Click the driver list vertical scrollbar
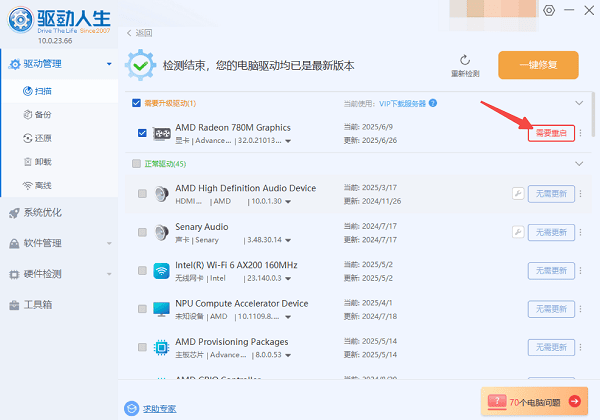This screenshot has width=600, height=420. pos(593,114)
